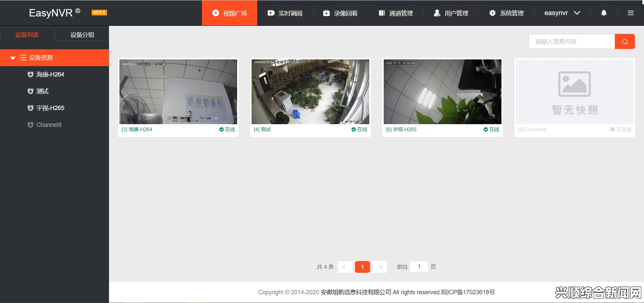Click the orange search button
Viewport: 644px width, 303px height.
[625, 42]
